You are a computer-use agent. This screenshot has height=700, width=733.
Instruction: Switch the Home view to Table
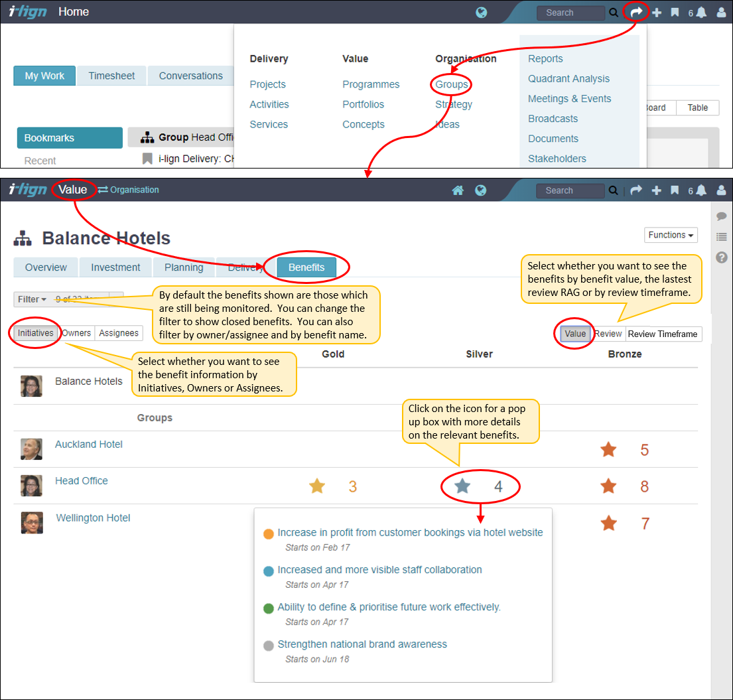coord(697,107)
